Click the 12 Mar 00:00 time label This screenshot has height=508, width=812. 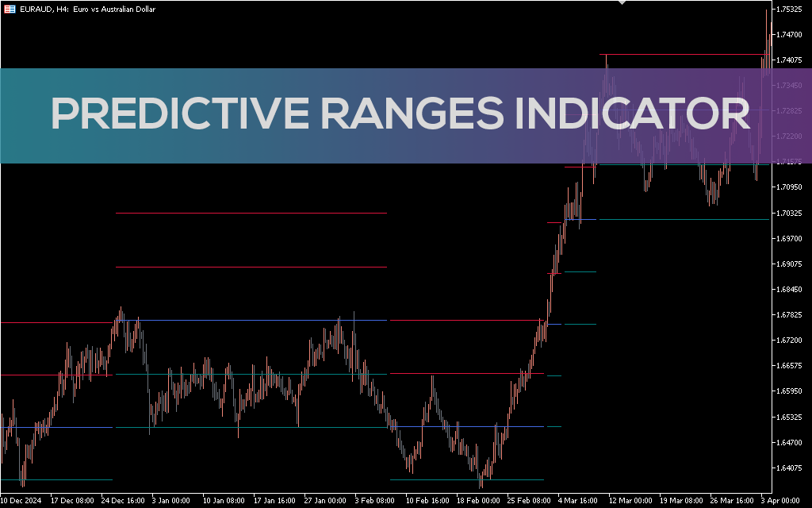click(x=633, y=501)
